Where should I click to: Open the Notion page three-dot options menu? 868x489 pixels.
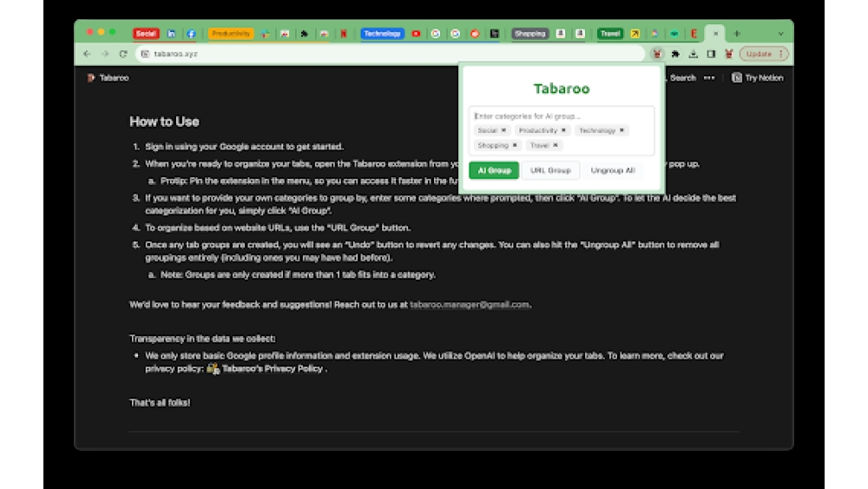[x=709, y=78]
